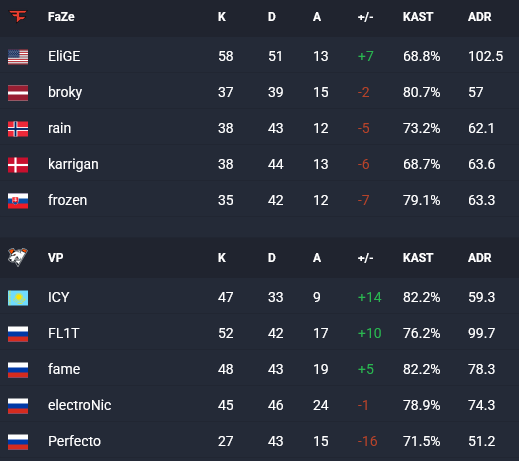This screenshot has height=461, width=519.
Task: Sort VP table by +/- header
Action: 365,258
